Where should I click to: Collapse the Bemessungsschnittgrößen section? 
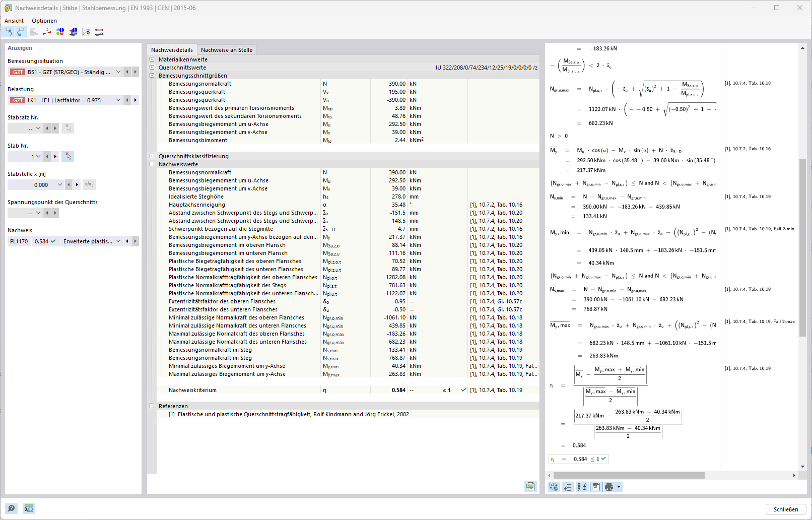coord(152,76)
